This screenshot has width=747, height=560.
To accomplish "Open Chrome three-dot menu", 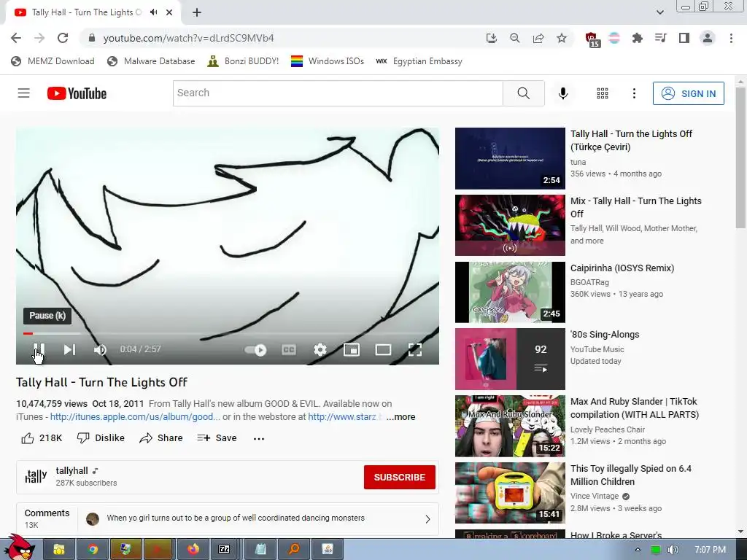I will point(731,38).
